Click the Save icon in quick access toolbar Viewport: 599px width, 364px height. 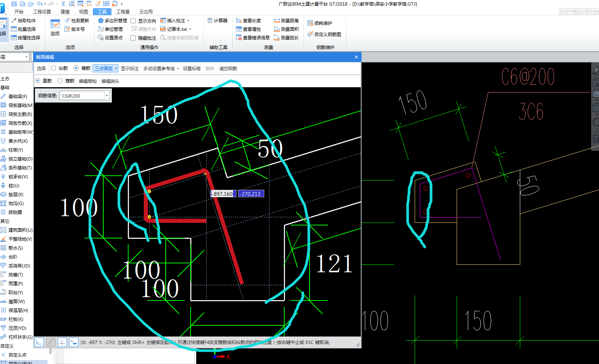14,4
